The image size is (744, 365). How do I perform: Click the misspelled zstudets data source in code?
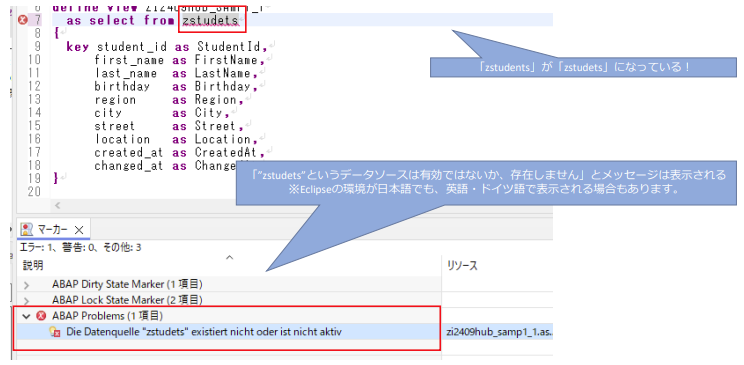pyautogui.click(x=210, y=20)
